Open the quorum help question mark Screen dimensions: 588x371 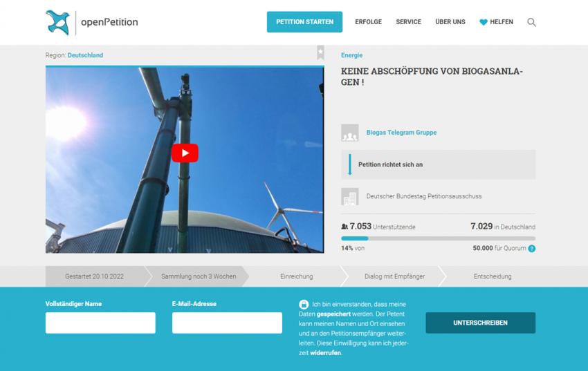pyautogui.click(x=532, y=248)
